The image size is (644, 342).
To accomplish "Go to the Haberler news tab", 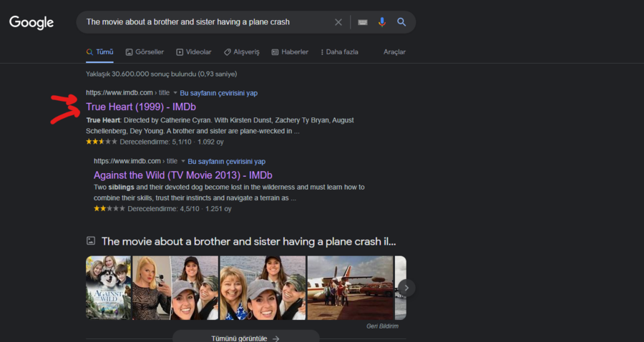I will 290,52.
